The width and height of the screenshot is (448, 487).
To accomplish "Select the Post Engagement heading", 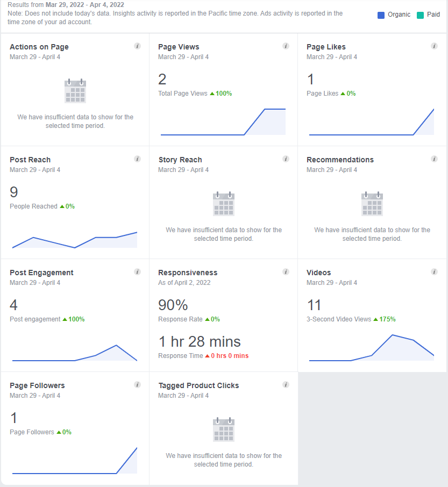I will [41, 273].
